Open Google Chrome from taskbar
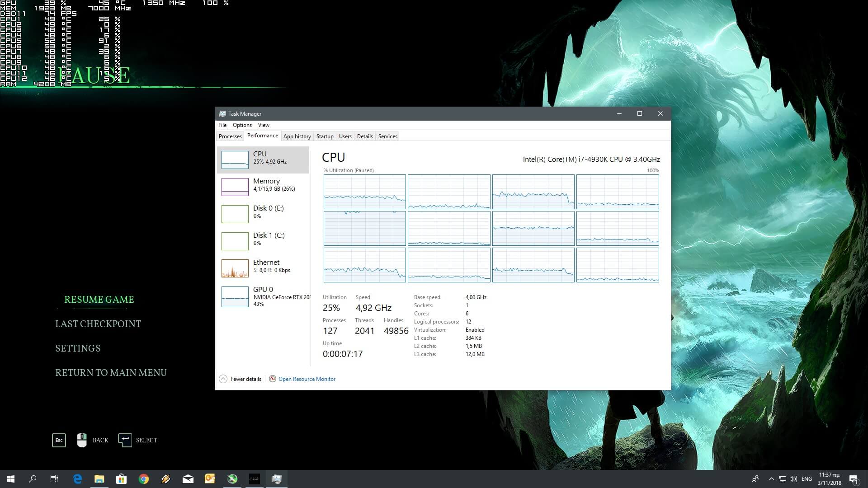 pyautogui.click(x=144, y=479)
